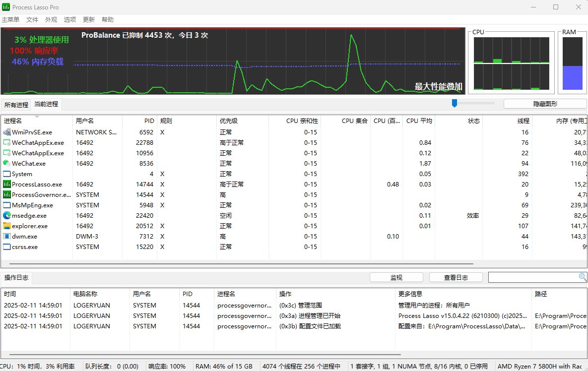This screenshot has height=371, width=588.
Task: Click the graph size slider handle
Action: pos(455,103)
